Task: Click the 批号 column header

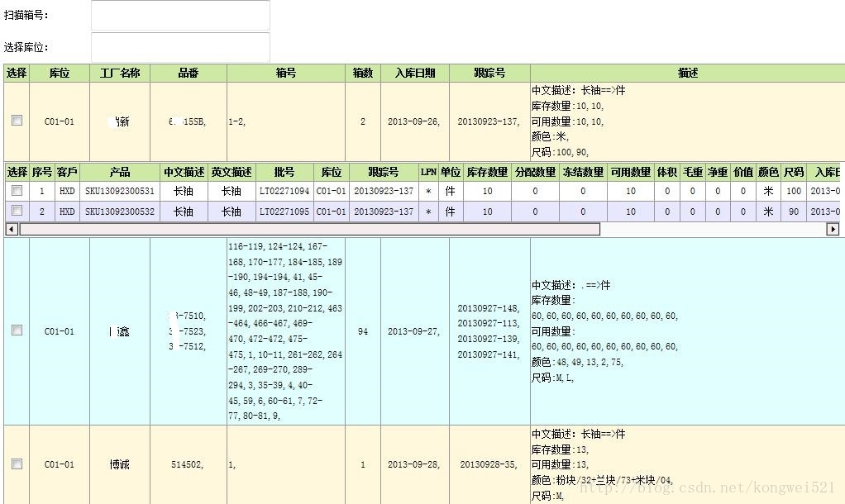Action: (284, 173)
